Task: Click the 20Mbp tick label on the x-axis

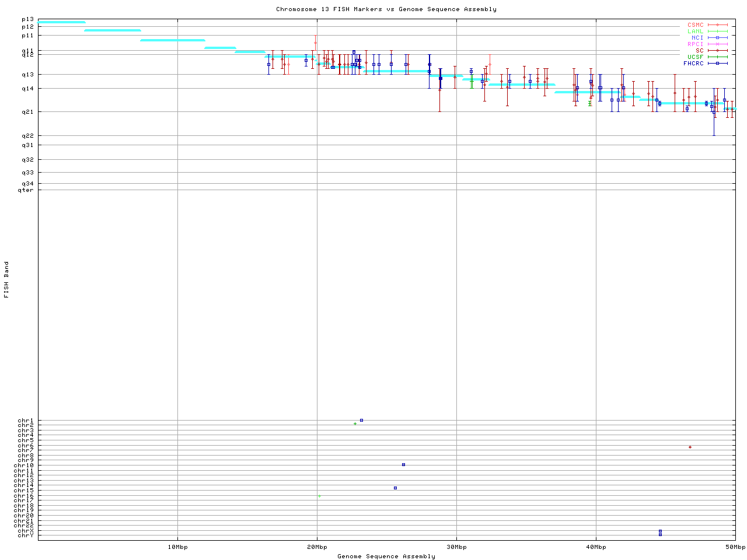Action: coord(317,547)
